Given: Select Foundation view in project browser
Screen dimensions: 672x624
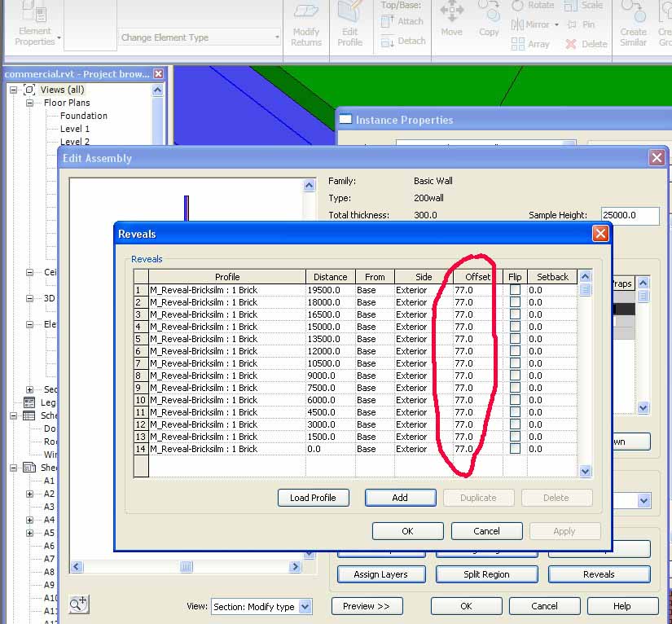Looking at the screenshot, I should 84,116.
